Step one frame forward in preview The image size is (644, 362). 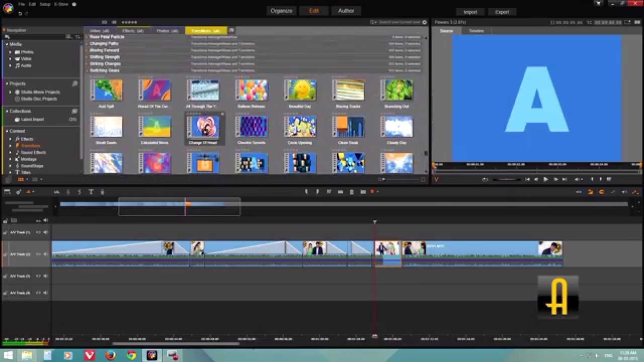click(x=555, y=179)
